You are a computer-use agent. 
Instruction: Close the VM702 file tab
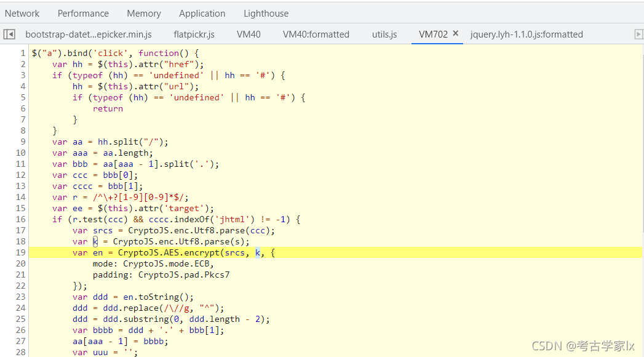(456, 34)
